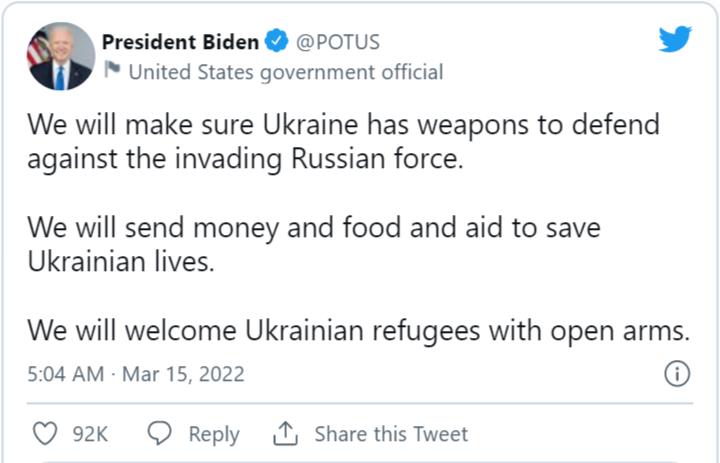720x463 pixels.
Task: Click the Twitter bird logo
Action: 675,40
